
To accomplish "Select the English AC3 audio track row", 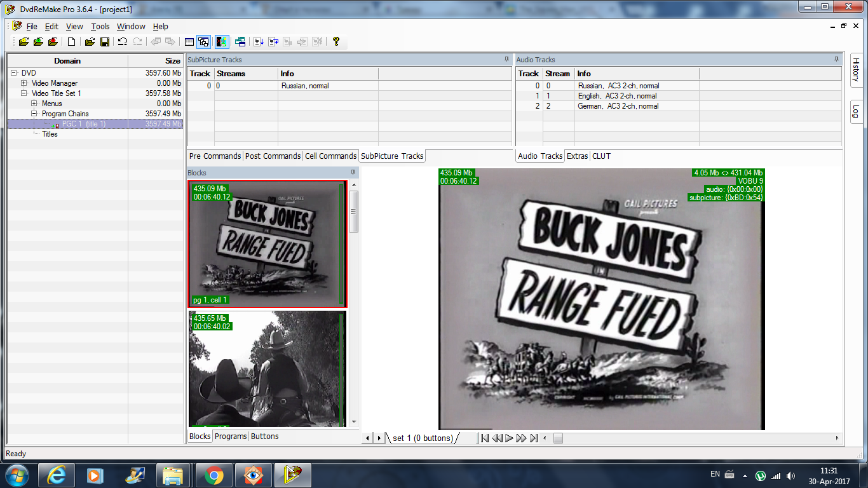I will 679,96.
